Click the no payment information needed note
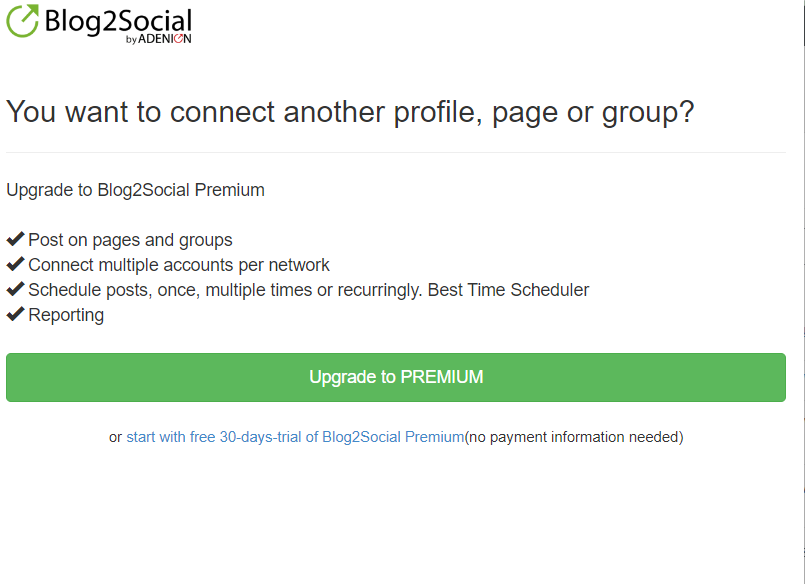The height and width of the screenshot is (584, 805). click(574, 437)
